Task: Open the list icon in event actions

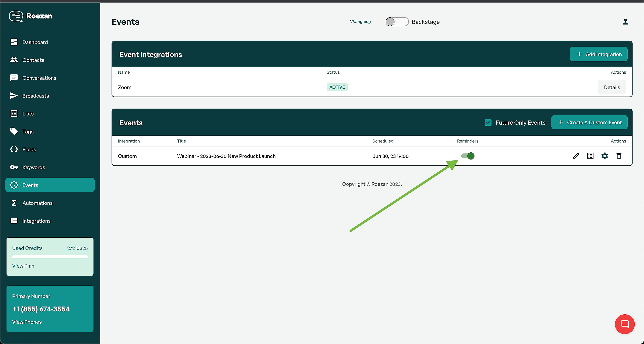Action: [590, 156]
